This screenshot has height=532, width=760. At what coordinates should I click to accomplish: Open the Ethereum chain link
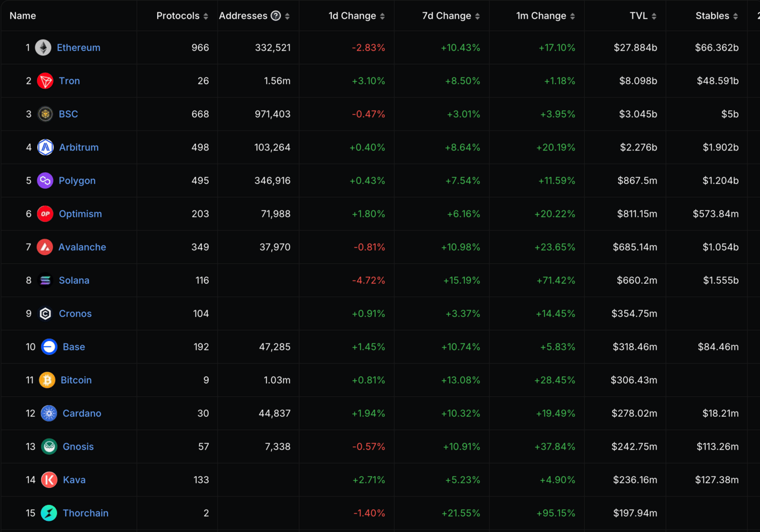pyautogui.click(x=78, y=48)
